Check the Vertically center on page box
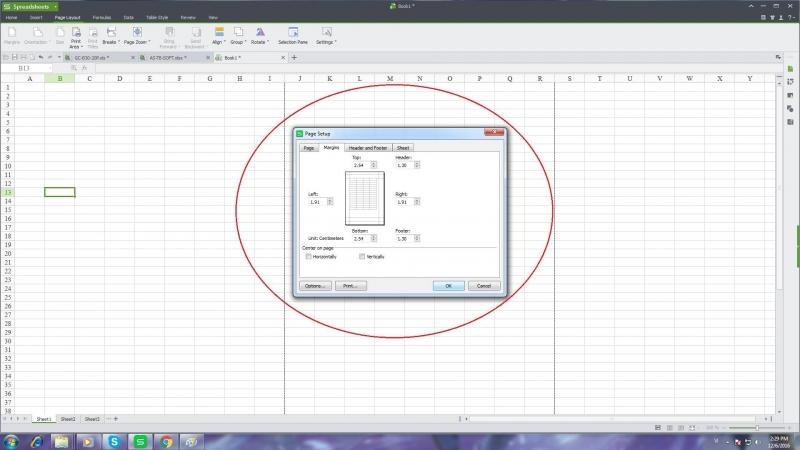 click(362, 257)
